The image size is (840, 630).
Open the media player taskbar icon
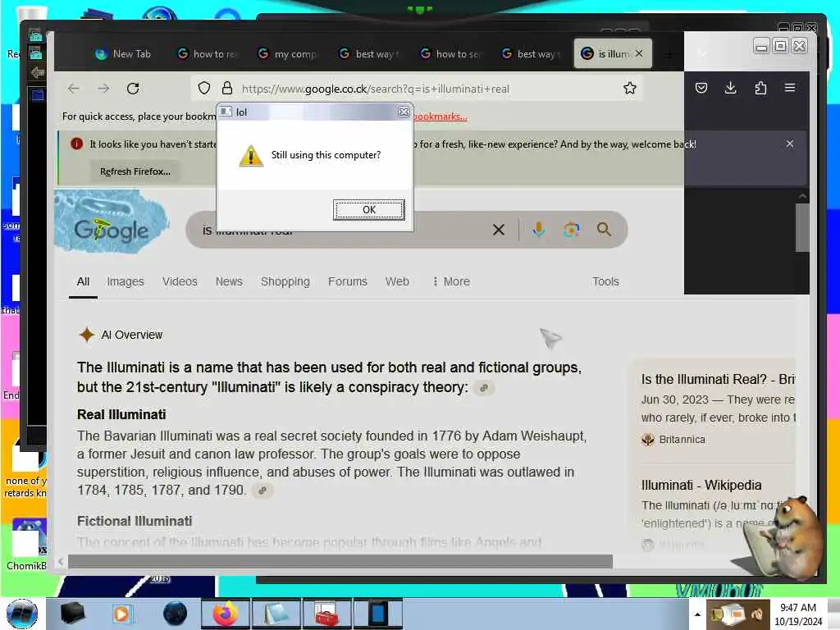pos(121,614)
